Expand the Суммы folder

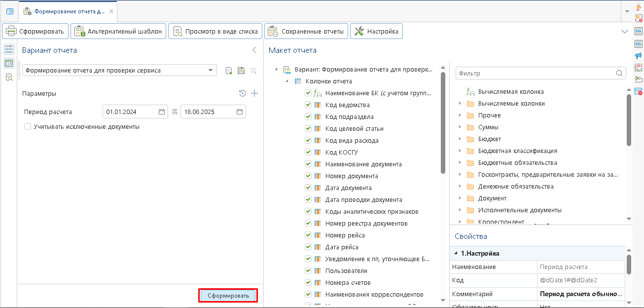[x=460, y=127]
